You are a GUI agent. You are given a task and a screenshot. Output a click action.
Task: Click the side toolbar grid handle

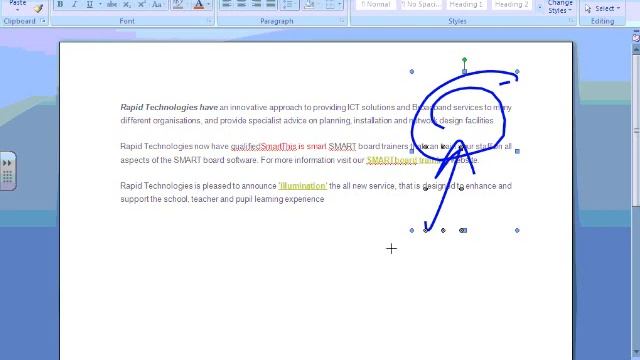[7, 176]
